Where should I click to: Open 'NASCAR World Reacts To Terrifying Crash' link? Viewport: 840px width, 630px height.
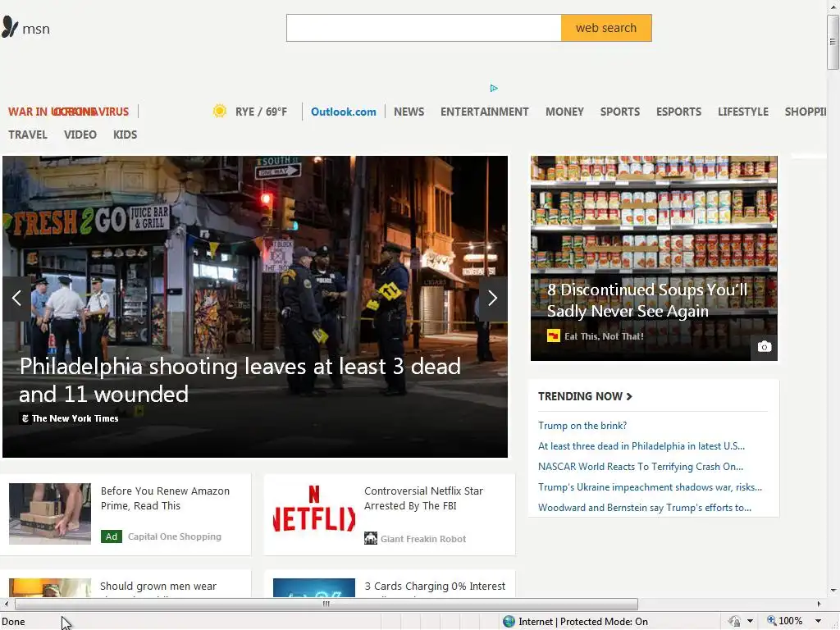[x=640, y=467]
